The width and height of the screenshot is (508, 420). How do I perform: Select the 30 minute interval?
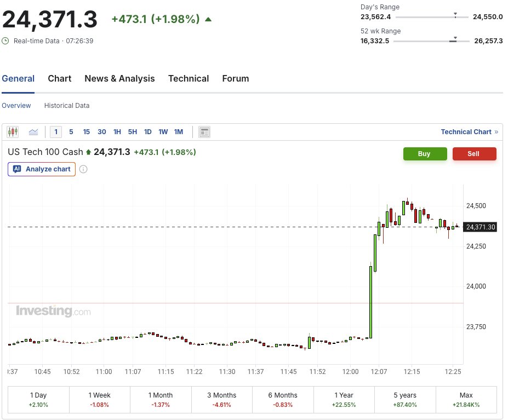pyautogui.click(x=102, y=132)
